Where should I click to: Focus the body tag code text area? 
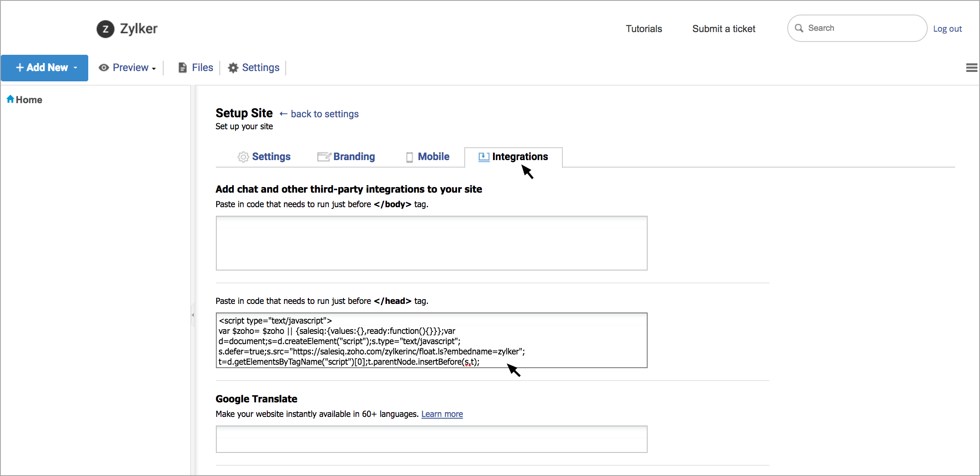pyautogui.click(x=431, y=243)
